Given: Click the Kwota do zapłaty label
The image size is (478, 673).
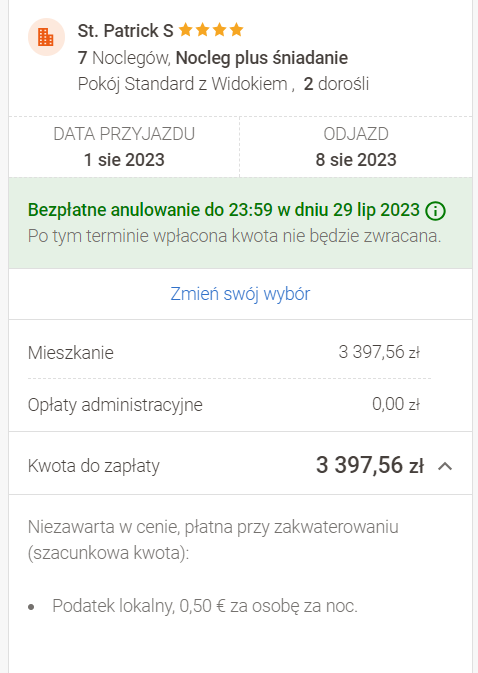Looking at the screenshot, I should (94, 466).
